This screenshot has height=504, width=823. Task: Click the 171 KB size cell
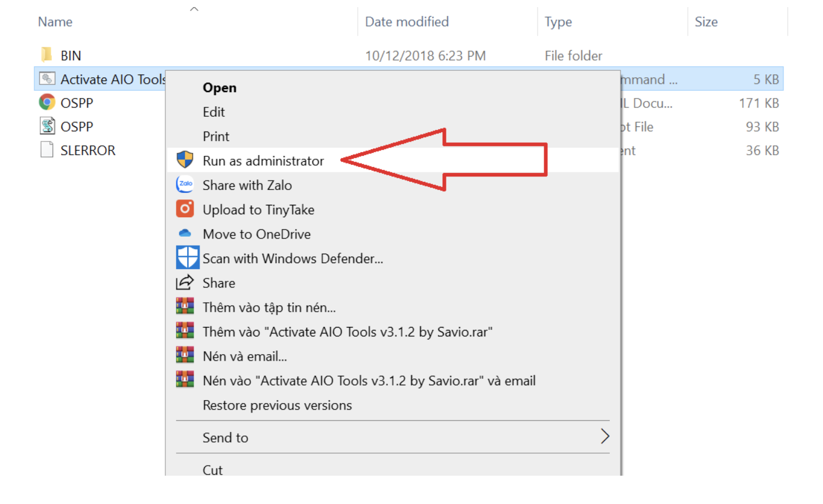(x=759, y=103)
